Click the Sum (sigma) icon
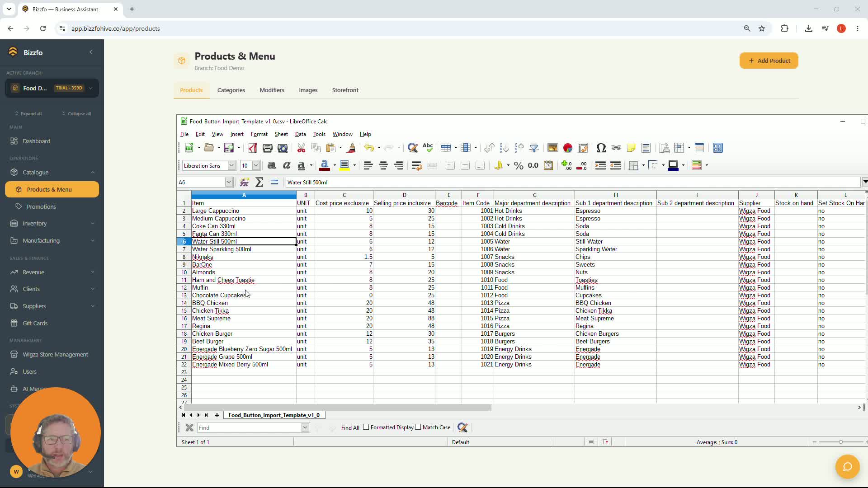 [x=259, y=182]
